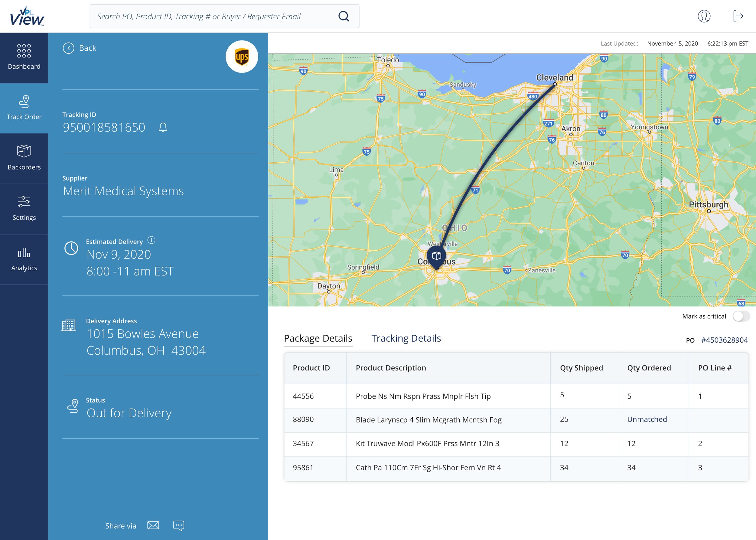Click the search magnifier icon
This screenshot has width=756, height=540.
(344, 16)
